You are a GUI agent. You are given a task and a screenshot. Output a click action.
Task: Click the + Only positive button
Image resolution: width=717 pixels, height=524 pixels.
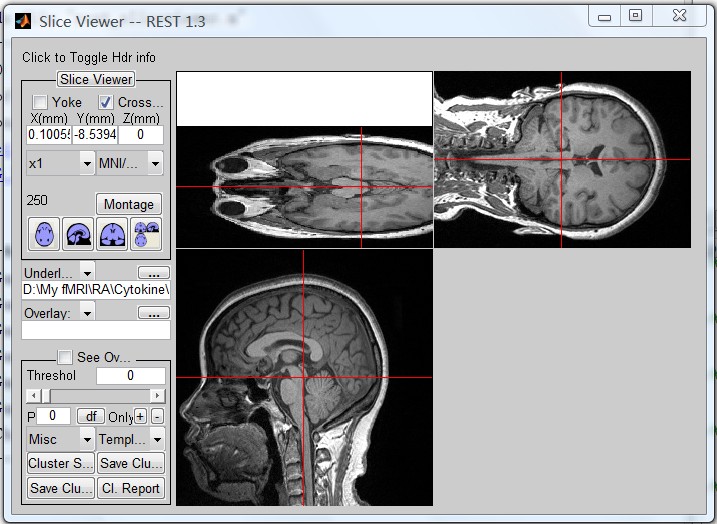(x=140, y=417)
